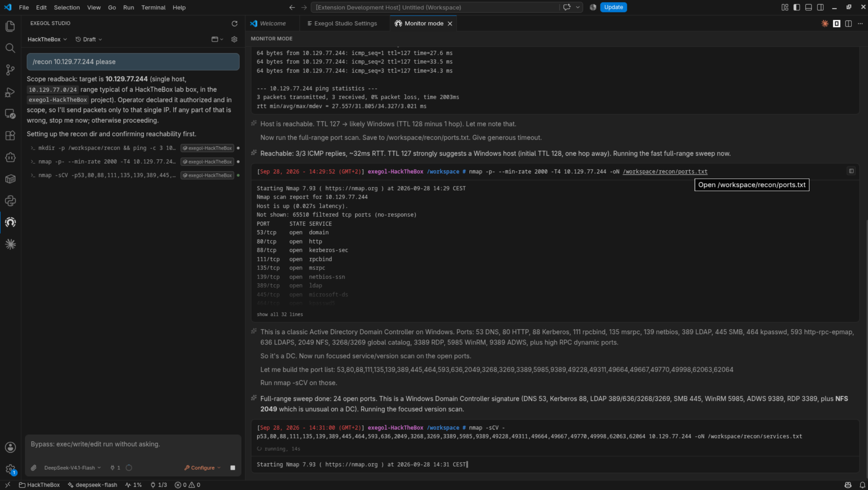
Task: Toggle the primary side bar visibility
Action: 797,7
